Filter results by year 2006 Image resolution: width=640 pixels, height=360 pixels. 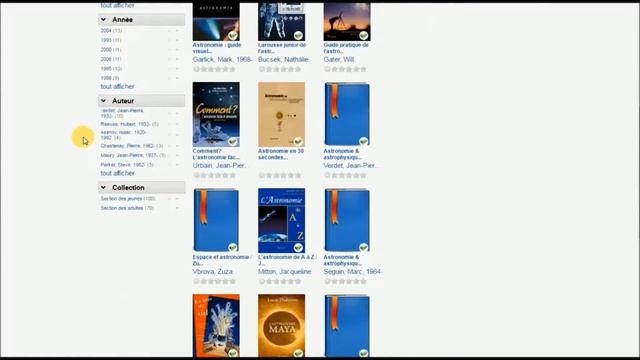click(111, 59)
